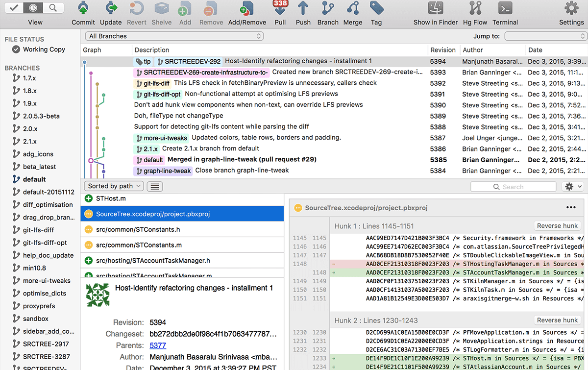Select the adg_icons branch
588x370 pixels.
[38, 154]
